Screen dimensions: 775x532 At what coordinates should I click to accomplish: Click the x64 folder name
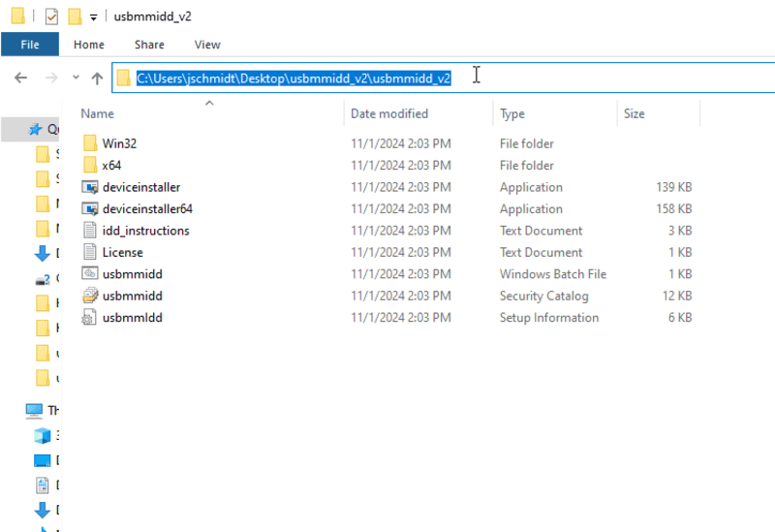click(x=111, y=165)
